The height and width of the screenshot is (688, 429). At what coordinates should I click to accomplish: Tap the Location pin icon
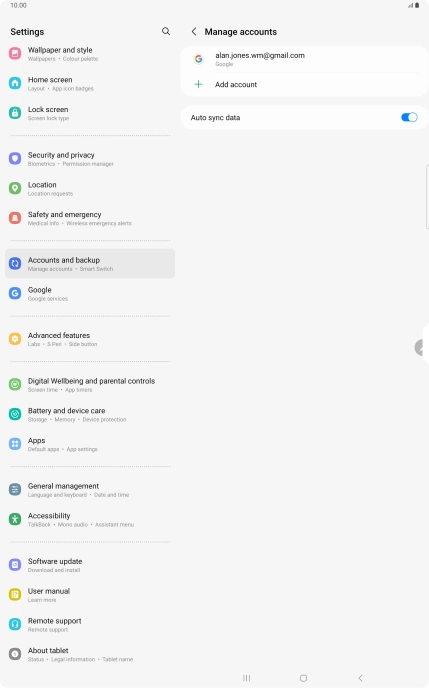coord(15,188)
